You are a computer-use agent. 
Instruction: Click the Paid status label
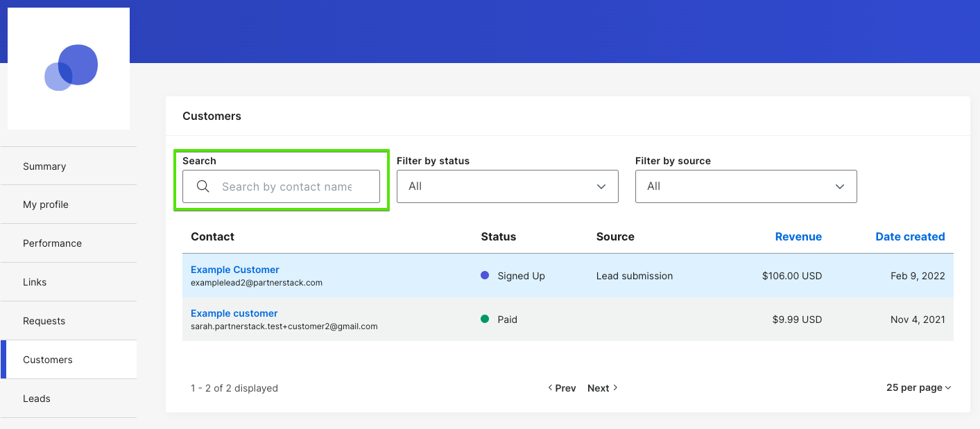[507, 319]
